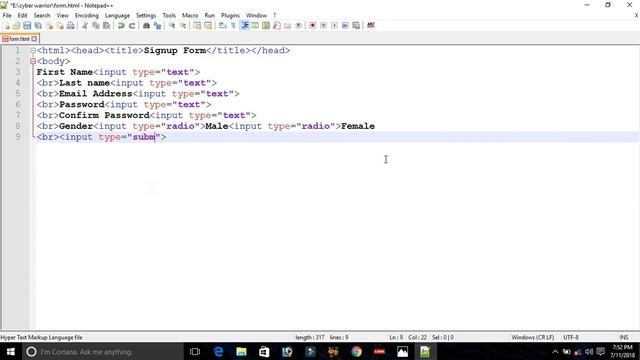Click the Print toolbar icon

tap(71, 25)
